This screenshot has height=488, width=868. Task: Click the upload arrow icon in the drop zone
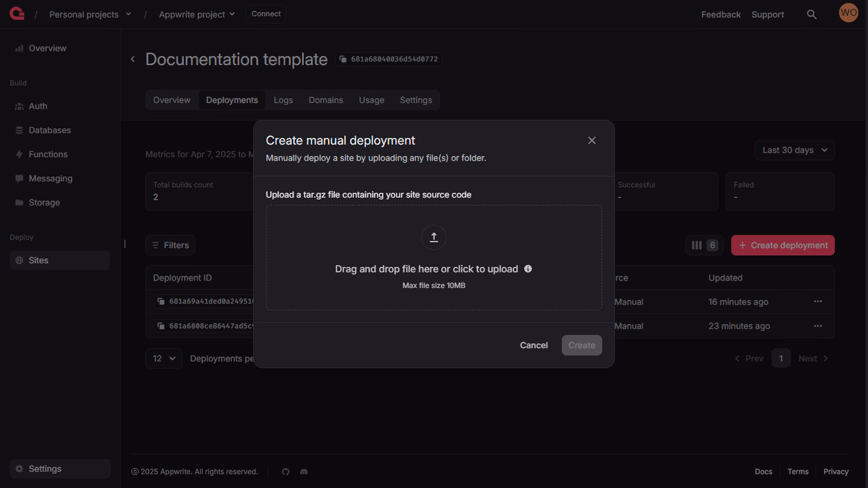pyautogui.click(x=434, y=237)
